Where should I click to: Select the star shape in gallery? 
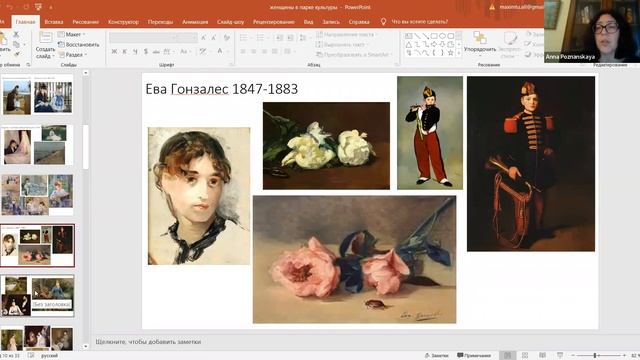pyautogui.click(x=450, y=53)
